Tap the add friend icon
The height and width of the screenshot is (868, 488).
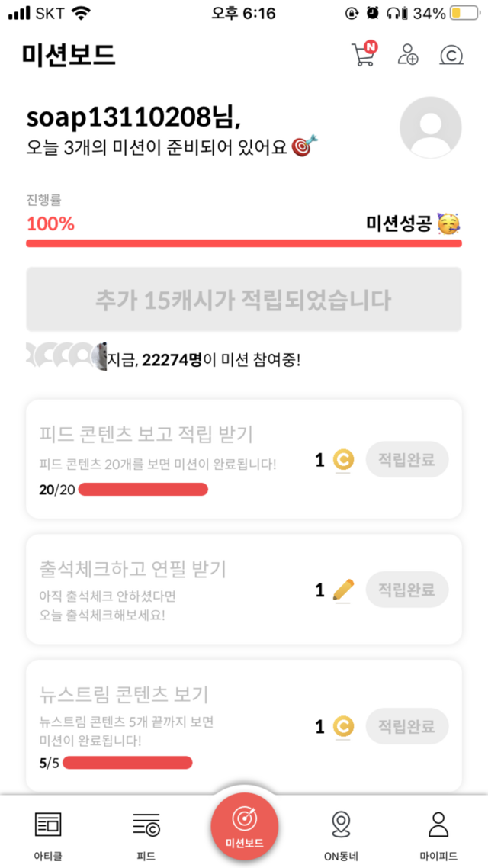(x=408, y=55)
